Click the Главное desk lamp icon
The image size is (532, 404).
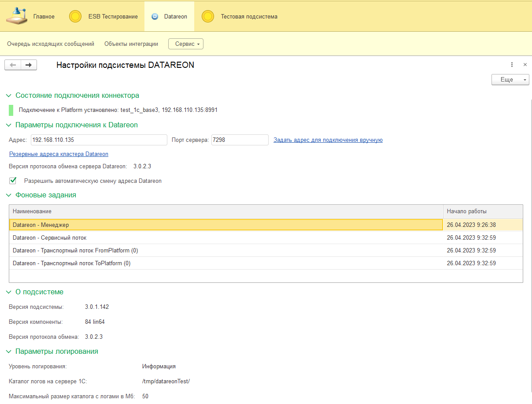click(16, 16)
